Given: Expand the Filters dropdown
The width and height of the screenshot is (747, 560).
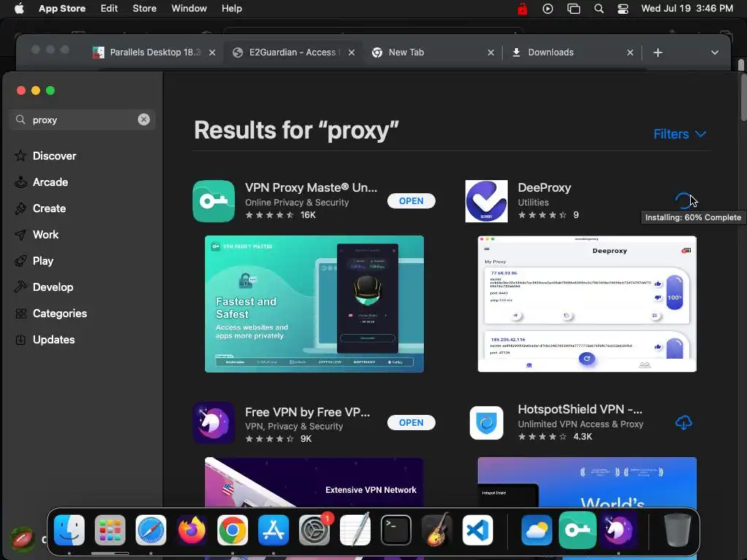Looking at the screenshot, I should [680, 134].
